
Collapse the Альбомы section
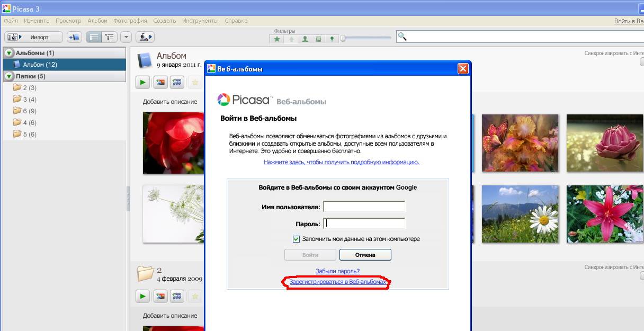coord(9,53)
